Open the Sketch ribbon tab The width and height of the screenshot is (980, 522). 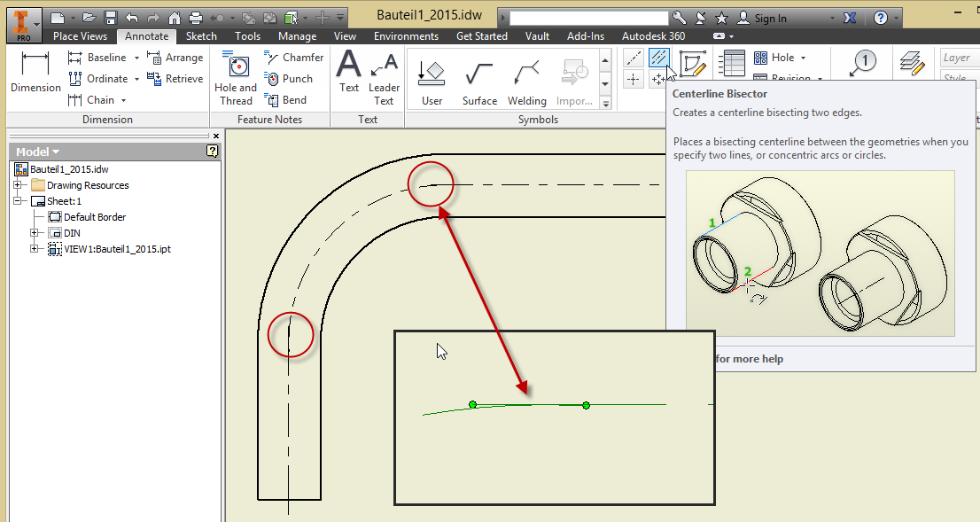coord(201,36)
